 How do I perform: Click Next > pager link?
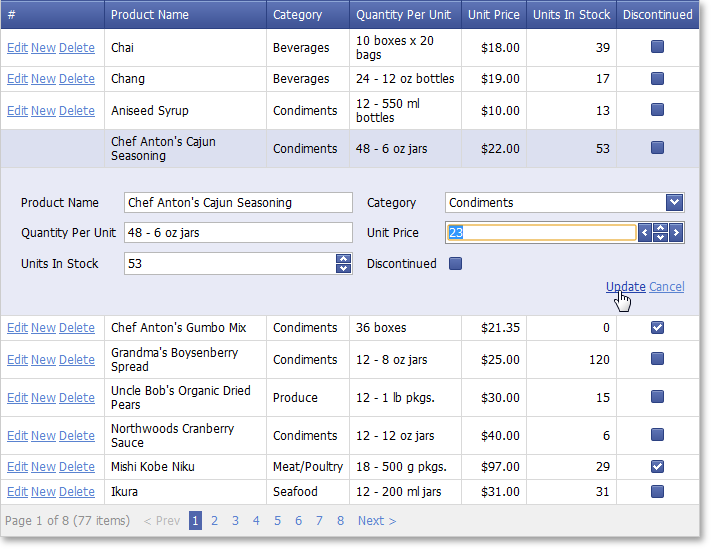[377, 520]
